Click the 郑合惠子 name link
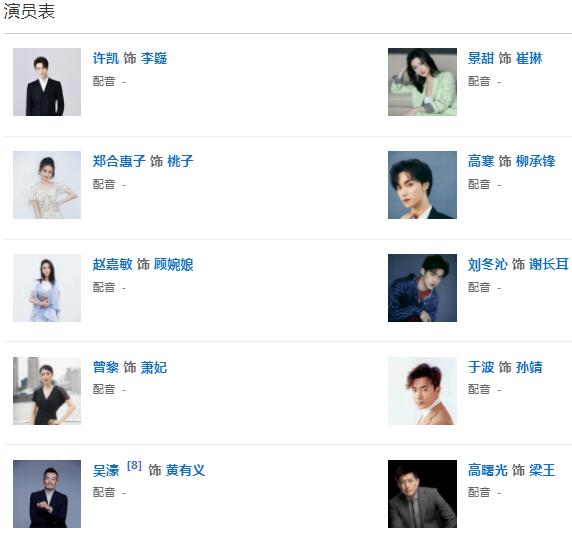This screenshot has height=534, width=572. coord(119,161)
